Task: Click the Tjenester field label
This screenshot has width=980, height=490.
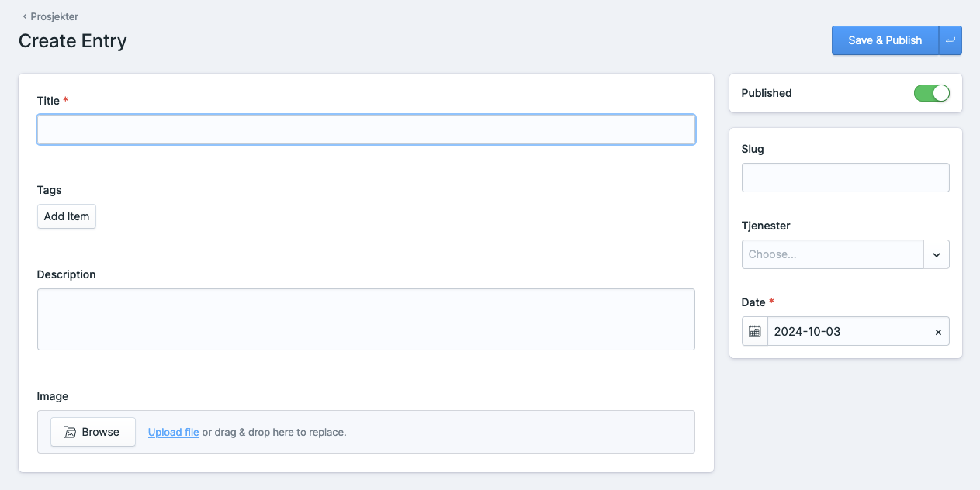Action: [x=765, y=226]
